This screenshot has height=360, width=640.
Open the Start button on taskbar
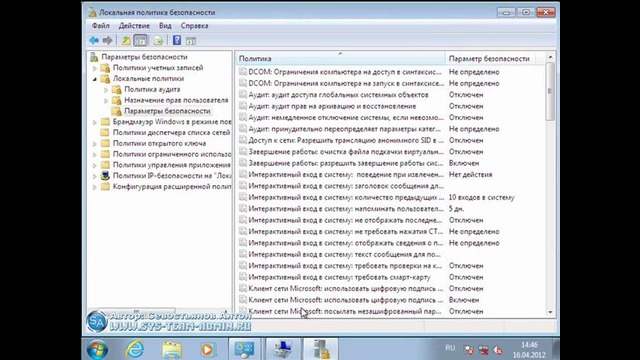(x=98, y=350)
